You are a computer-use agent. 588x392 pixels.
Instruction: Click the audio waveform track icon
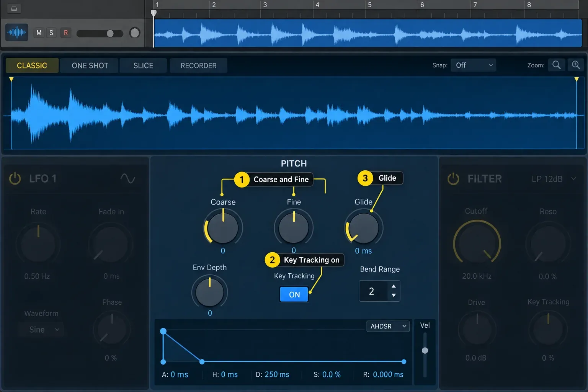(x=17, y=33)
